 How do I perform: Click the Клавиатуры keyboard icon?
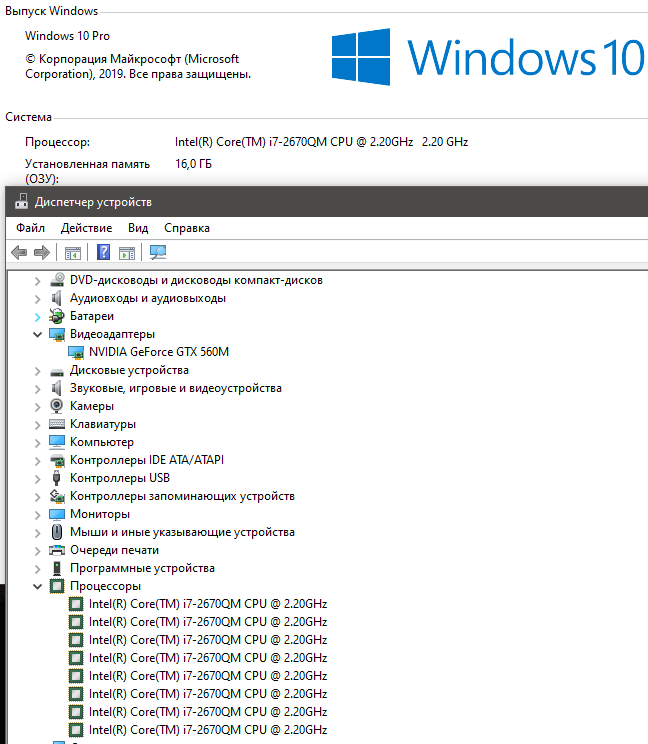click(x=57, y=424)
